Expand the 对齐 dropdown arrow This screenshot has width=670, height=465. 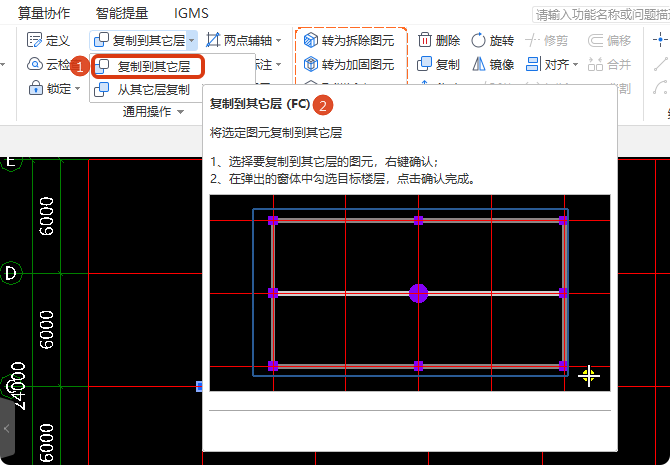tap(575, 65)
